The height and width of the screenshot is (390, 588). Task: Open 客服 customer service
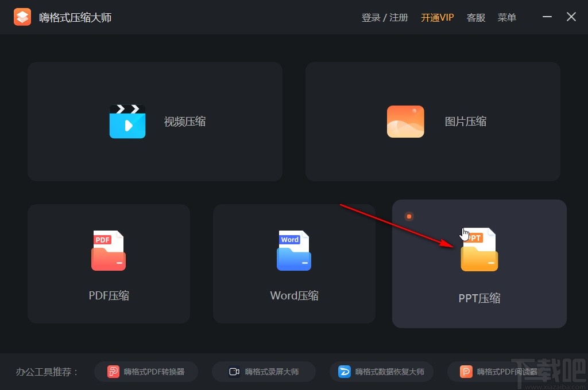click(476, 18)
